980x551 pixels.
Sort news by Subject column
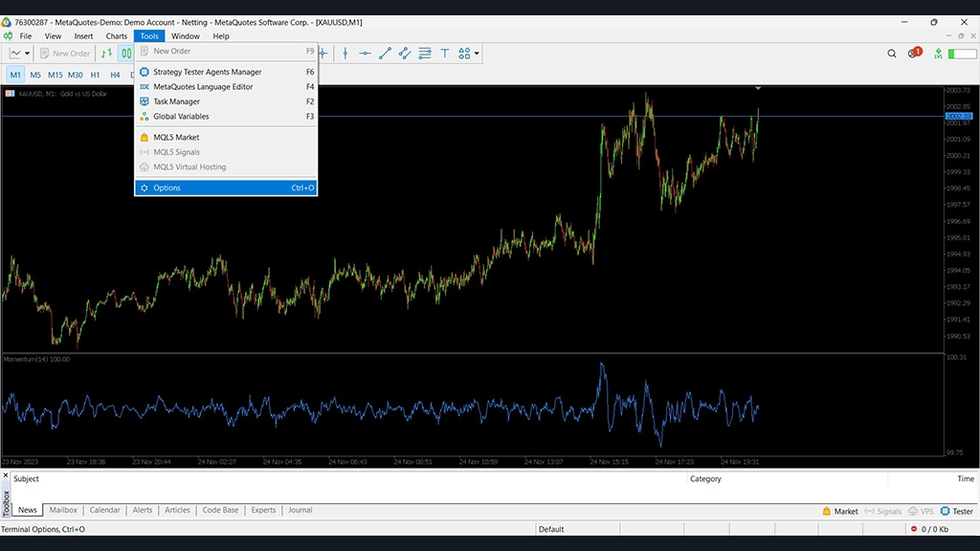26,478
